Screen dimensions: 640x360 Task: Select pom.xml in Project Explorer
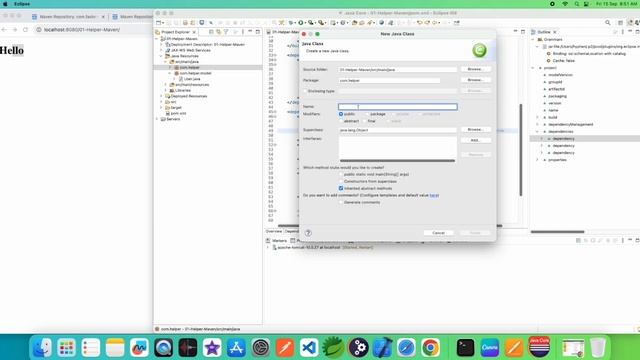pos(178,113)
